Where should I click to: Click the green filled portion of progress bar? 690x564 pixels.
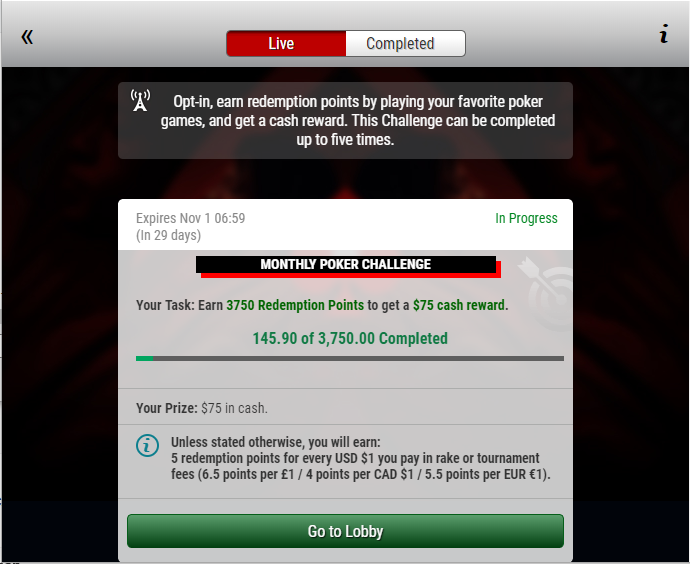click(144, 359)
